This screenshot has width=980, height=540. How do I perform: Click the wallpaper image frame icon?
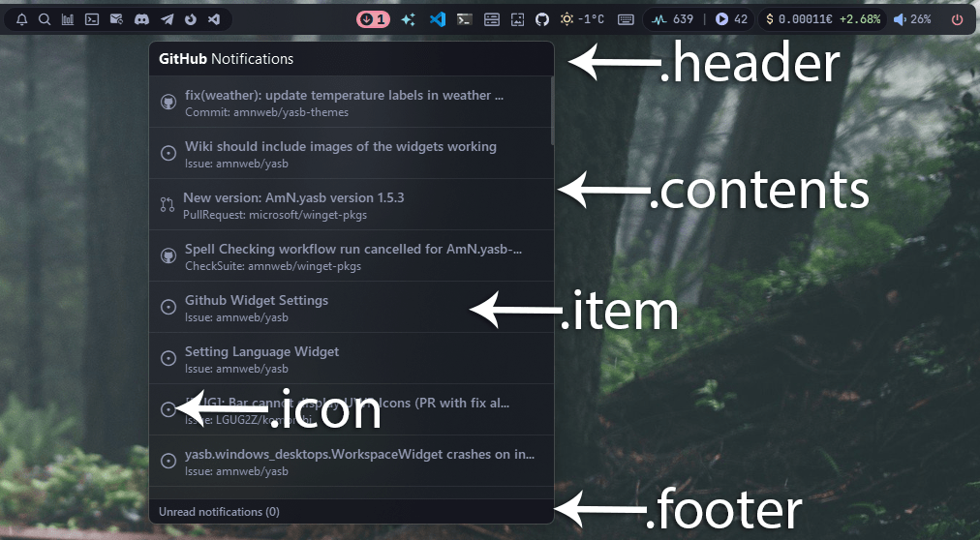517,19
